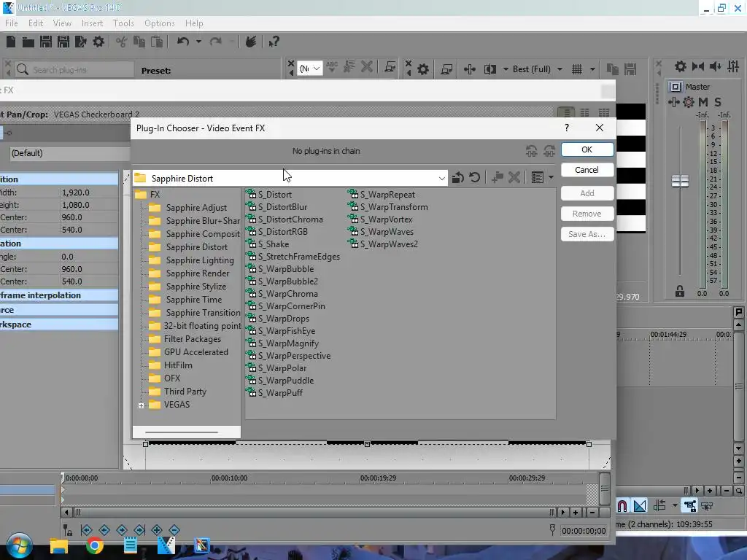The height and width of the screenshot is (560, 747).
Task: Click the Windows Start orb
Action: [x=20, y=545]
